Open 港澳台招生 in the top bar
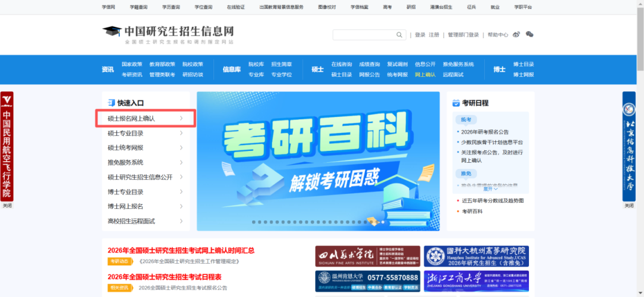 tap(441, 7)
